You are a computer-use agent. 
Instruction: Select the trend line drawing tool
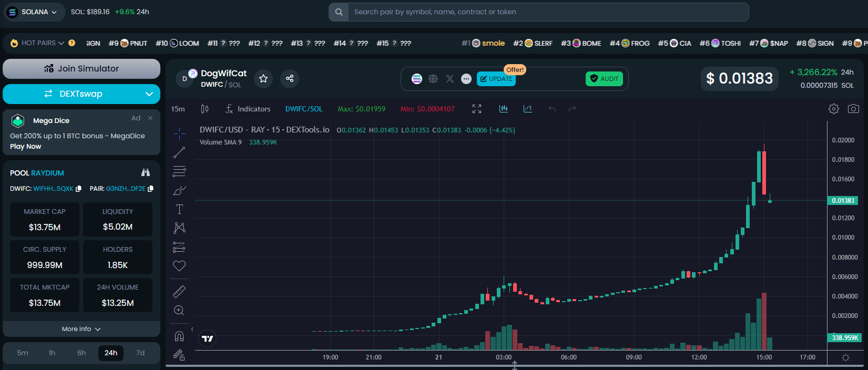pos(179,152)
